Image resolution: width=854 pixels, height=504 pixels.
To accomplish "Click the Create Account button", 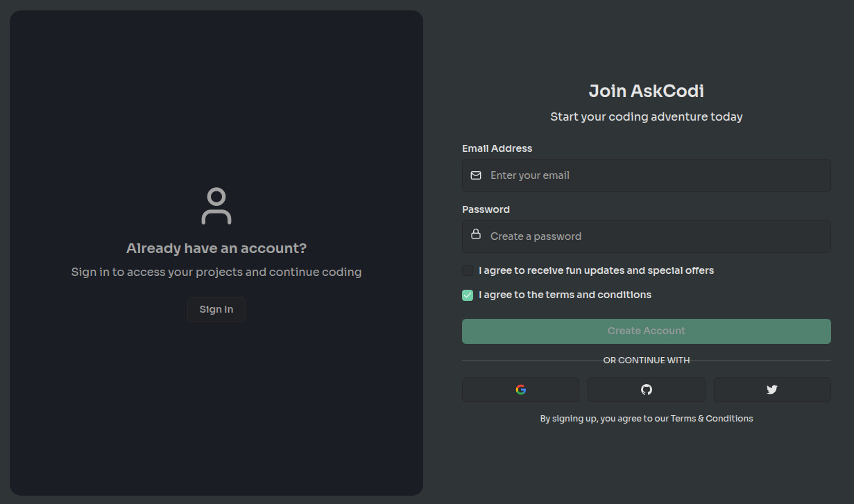I will coord(647,331).
